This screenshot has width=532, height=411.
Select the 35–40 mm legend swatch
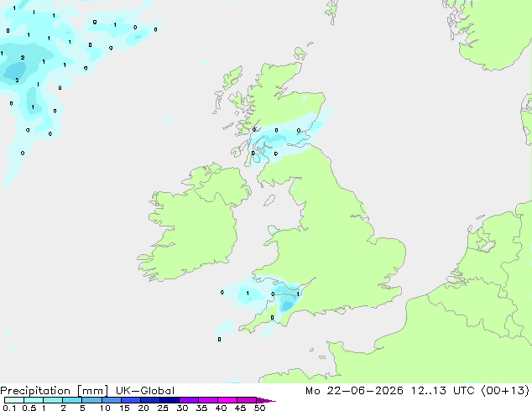[x=207, y=400]
